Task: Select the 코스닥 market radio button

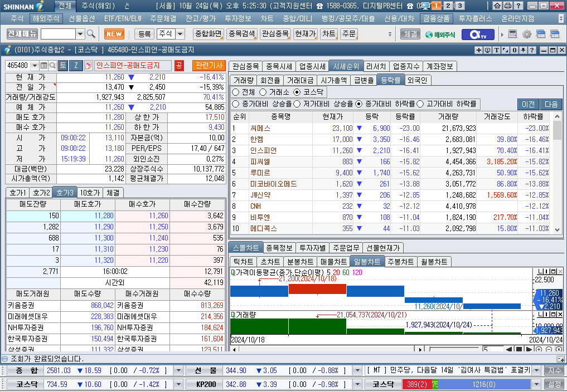Action: click(297, 92)
